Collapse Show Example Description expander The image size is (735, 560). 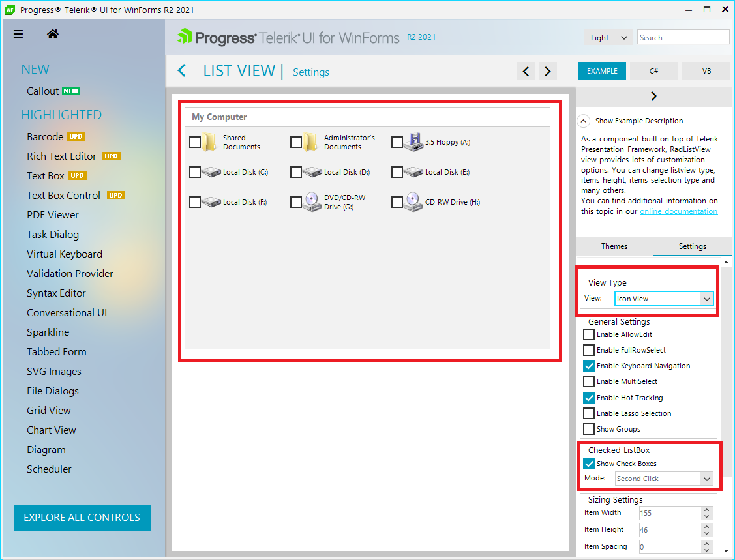point(583,121)
